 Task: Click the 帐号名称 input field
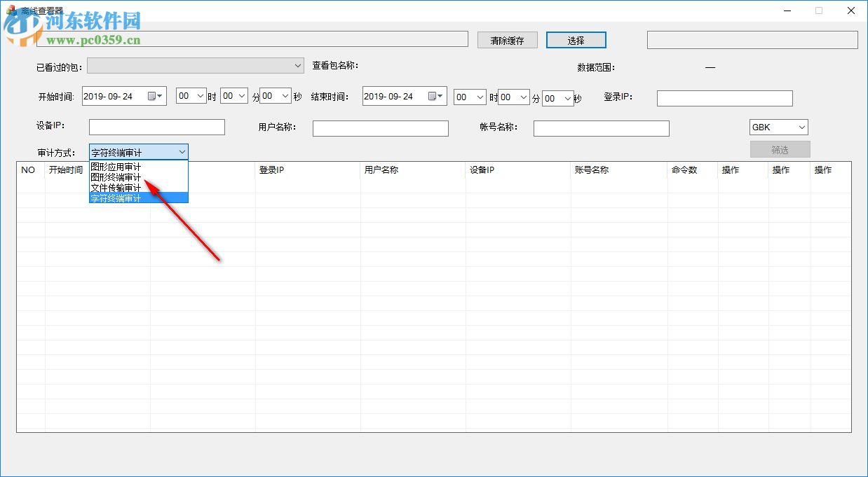point(602,128)
